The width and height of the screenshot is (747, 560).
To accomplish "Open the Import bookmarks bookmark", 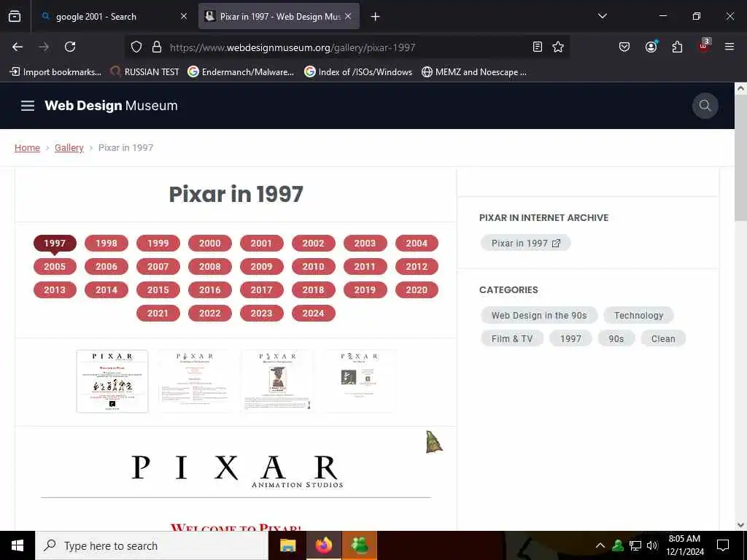I will (55, 72).
